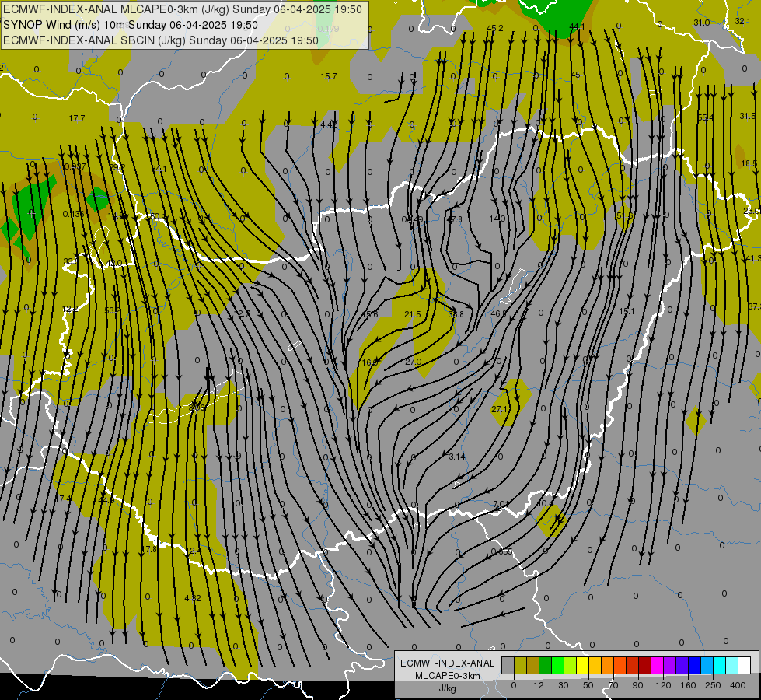Click the legend scale value '30'
The image size is (761, 700).
pos(564,685)
